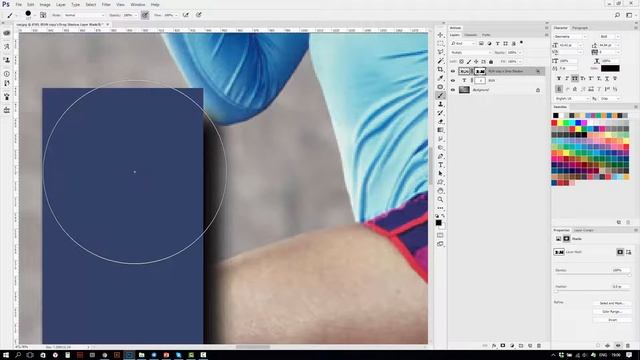Toggle pressure for opacity button
This screenshot has height=360, width=640.
point(145,15)
